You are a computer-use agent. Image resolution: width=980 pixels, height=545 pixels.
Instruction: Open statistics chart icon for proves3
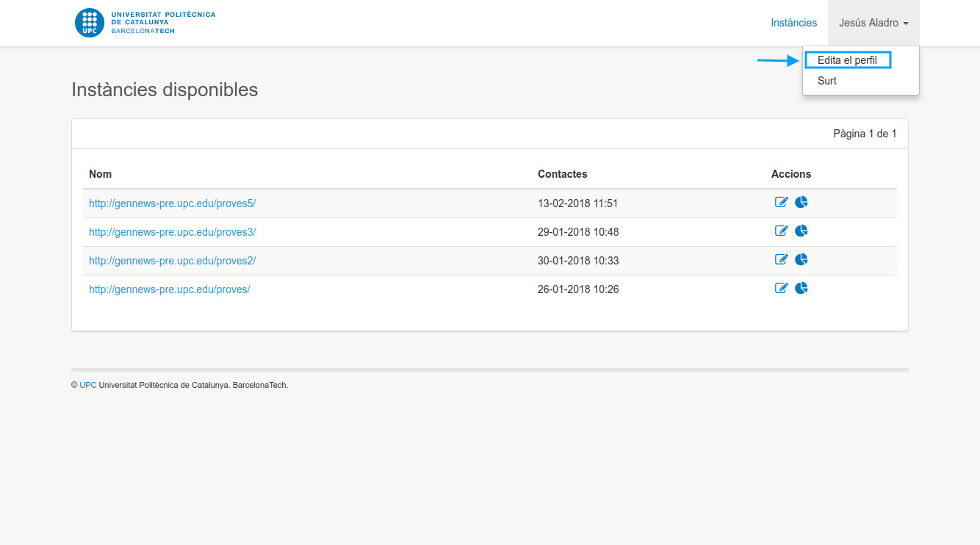click(x=801, y=231)
